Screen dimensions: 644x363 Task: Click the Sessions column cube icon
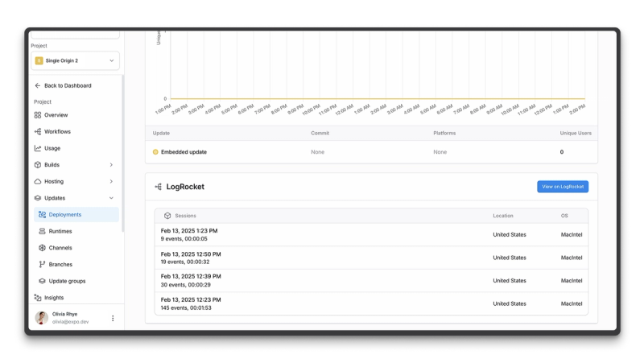pyautogui.click(x=167, y=216)
